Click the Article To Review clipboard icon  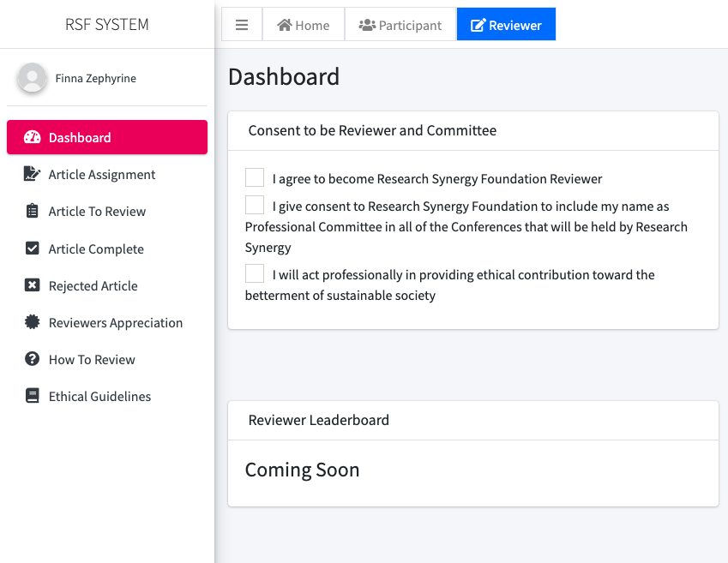coord(32,211)
